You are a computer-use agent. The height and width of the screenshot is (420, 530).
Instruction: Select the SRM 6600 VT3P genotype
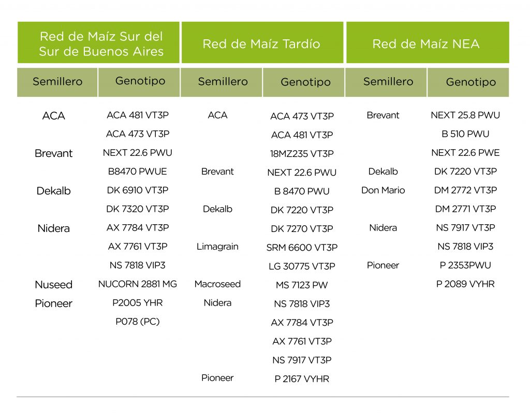pos(302,248)
